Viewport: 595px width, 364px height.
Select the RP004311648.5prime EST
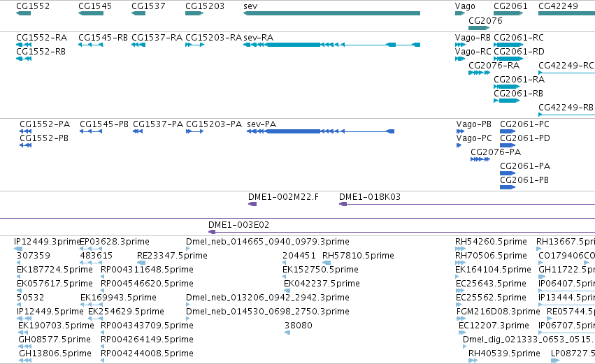point(103,277)
